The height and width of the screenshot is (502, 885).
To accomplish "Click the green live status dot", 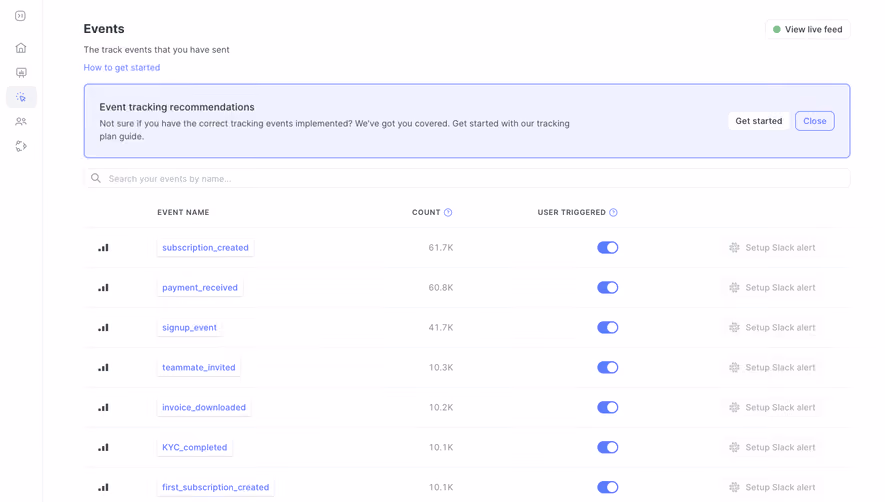I will pos(777,29).
